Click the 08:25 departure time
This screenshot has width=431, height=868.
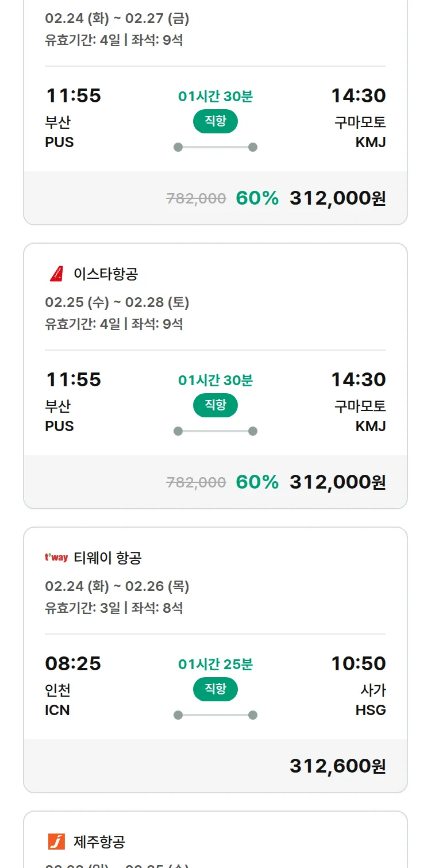point(73,664)
